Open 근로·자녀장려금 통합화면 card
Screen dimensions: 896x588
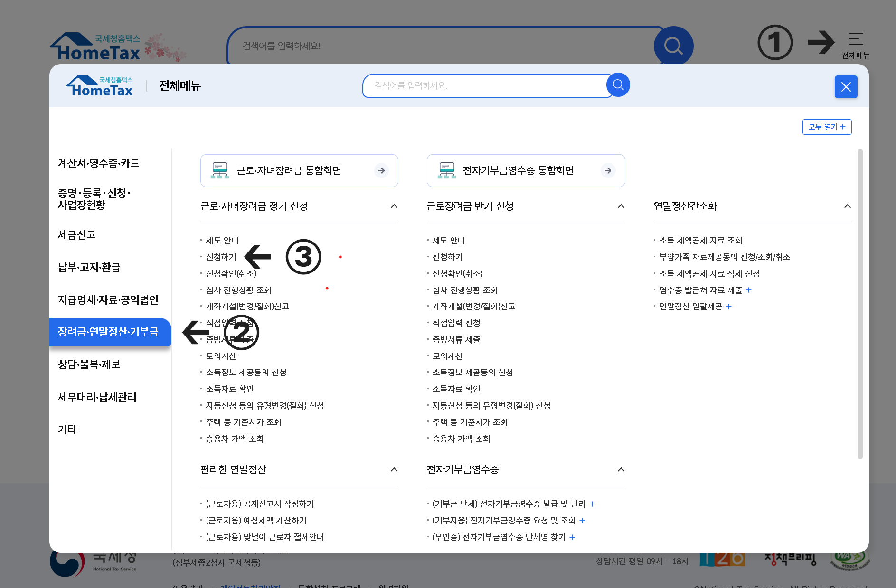(x=299, y=170)
